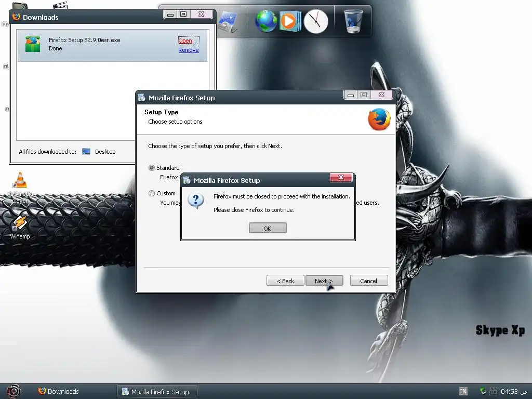
Task: Open VLC media player desktop shortcut
Action: tap(20, 187)
